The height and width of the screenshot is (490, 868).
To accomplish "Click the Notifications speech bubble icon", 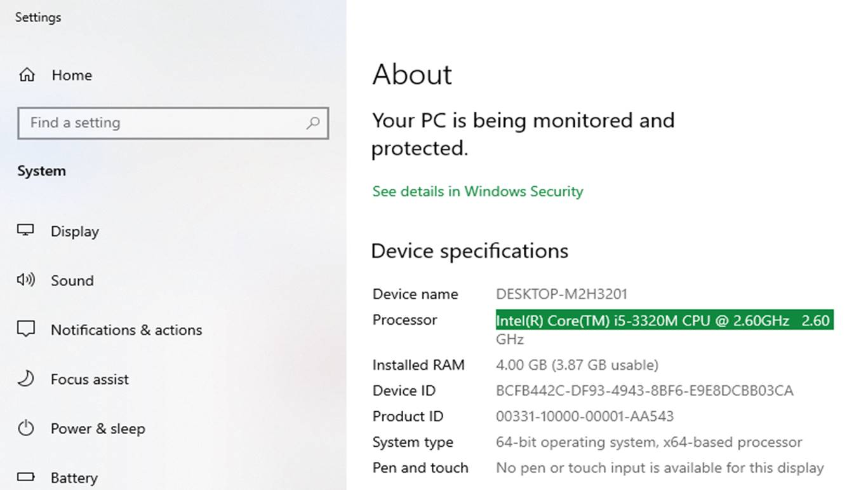I will point(25,329).
